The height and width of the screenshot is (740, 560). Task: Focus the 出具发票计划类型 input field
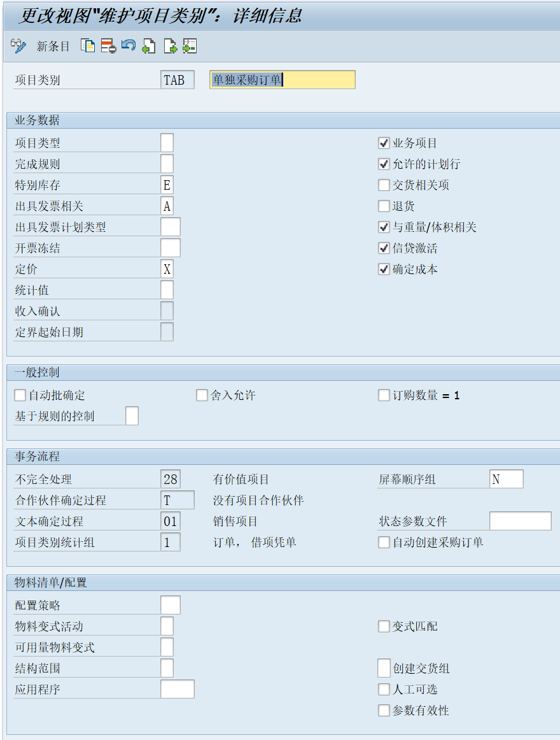171,227
